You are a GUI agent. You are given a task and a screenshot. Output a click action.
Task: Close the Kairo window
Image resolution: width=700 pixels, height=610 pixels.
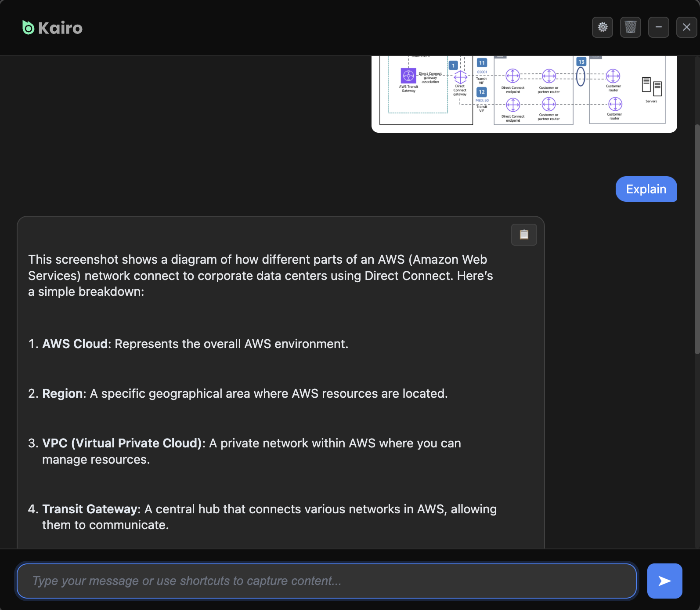pos(687,27)
